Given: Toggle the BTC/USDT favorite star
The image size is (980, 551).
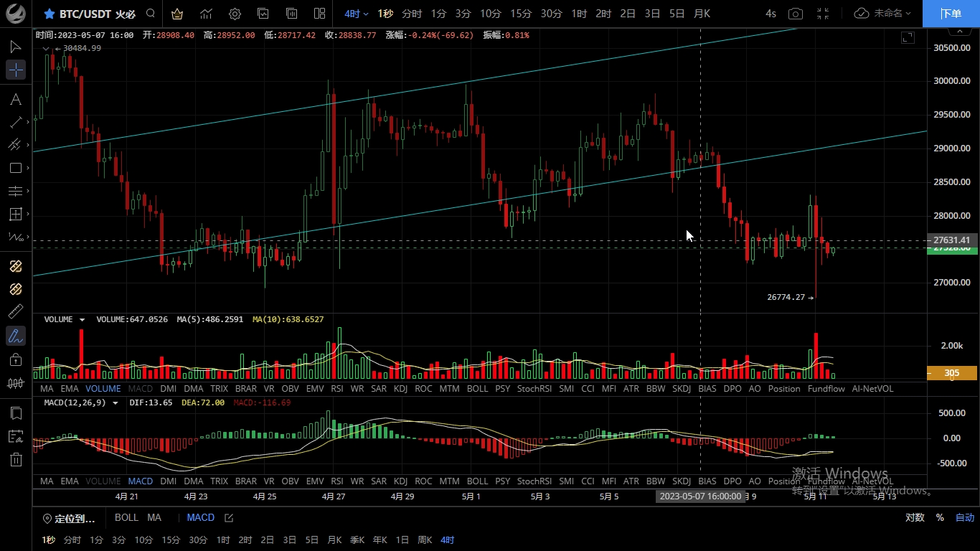Looking at the screenshot, I should 49,14.
